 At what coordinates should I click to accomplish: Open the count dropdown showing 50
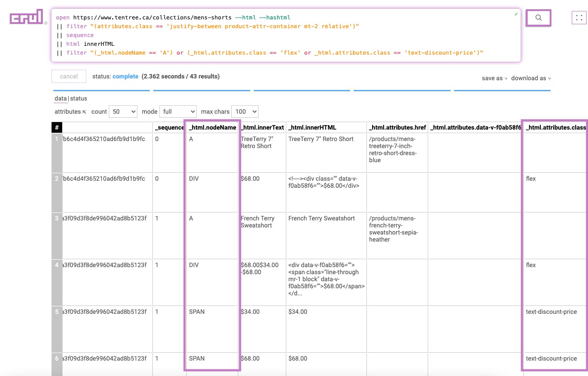coord(123,112)
